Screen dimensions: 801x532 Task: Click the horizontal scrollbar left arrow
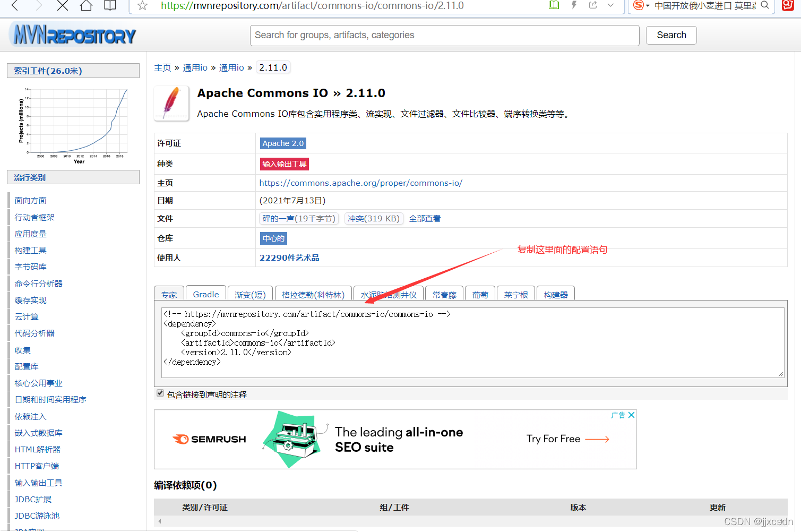click(159, 521)
